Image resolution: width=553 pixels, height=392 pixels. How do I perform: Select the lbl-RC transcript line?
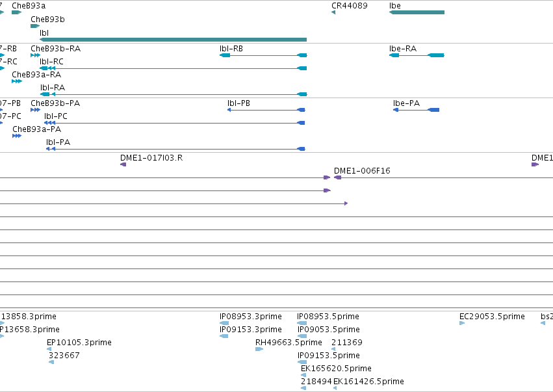pos(173,68)
